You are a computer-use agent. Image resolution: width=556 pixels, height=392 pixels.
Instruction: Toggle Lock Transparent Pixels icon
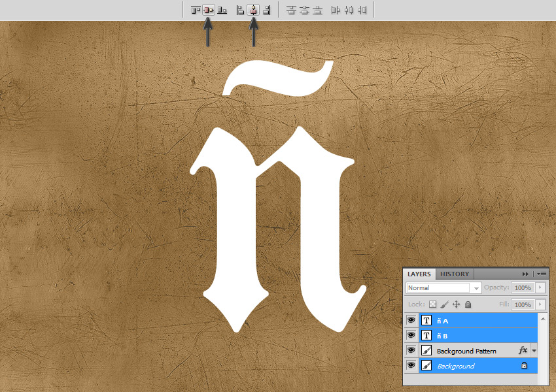[x=432, y=304]
